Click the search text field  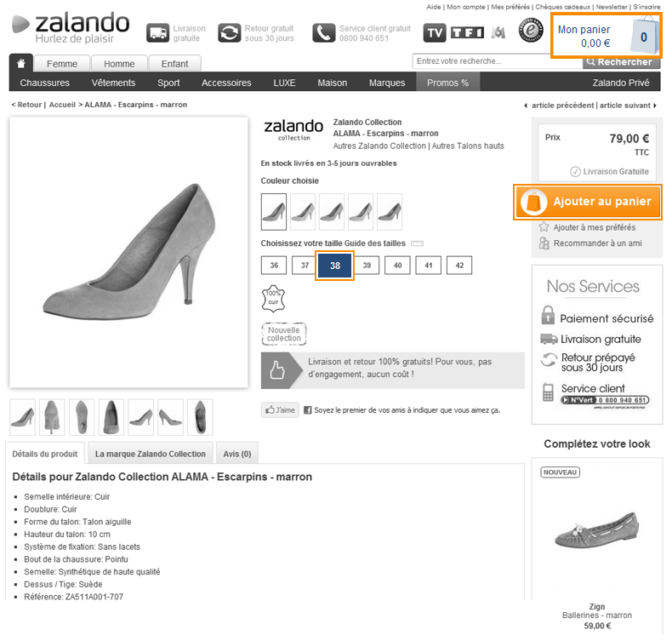point(496,61)
